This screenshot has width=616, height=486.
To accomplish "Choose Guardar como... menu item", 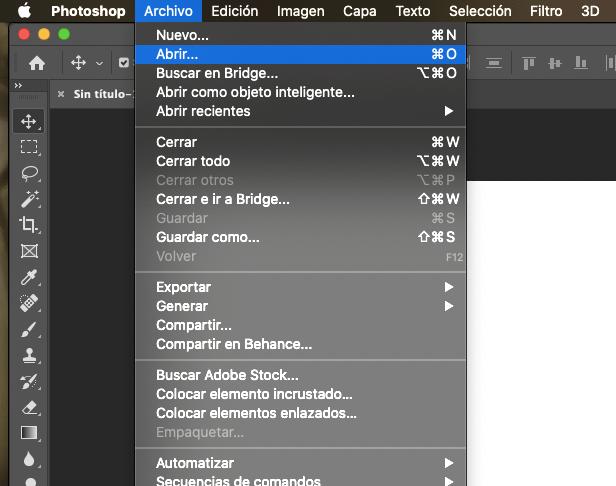I will click(301, 237).
